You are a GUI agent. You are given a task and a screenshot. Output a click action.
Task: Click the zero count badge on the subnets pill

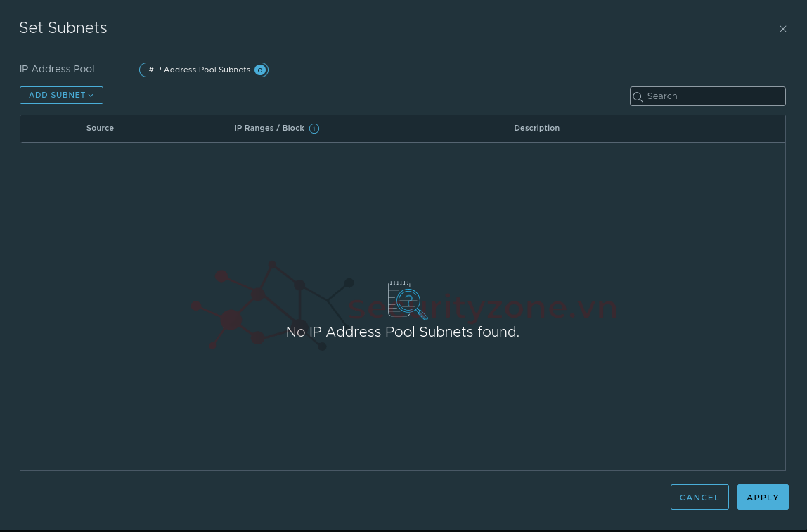click(260, 70)
